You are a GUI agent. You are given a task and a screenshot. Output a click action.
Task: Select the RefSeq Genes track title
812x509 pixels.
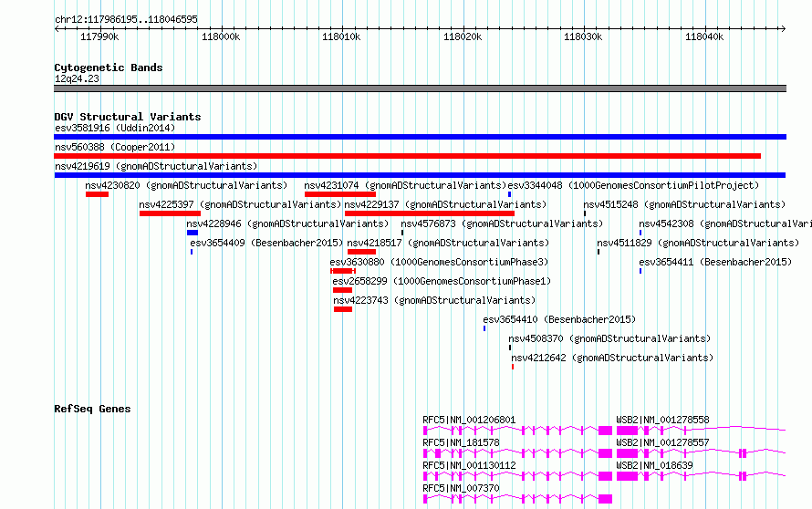tap(92, 409)
